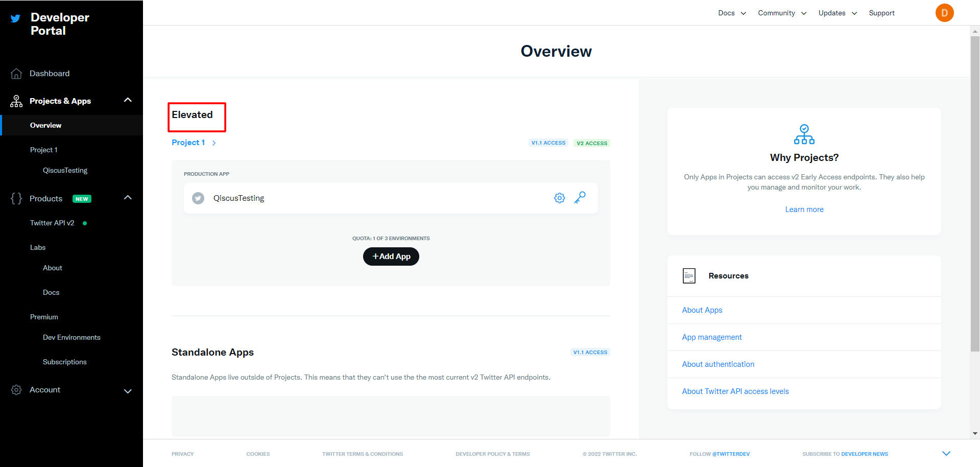Open Dev Environments in sidebar
This screenshot has width=980, height=467.
[71, 337]
